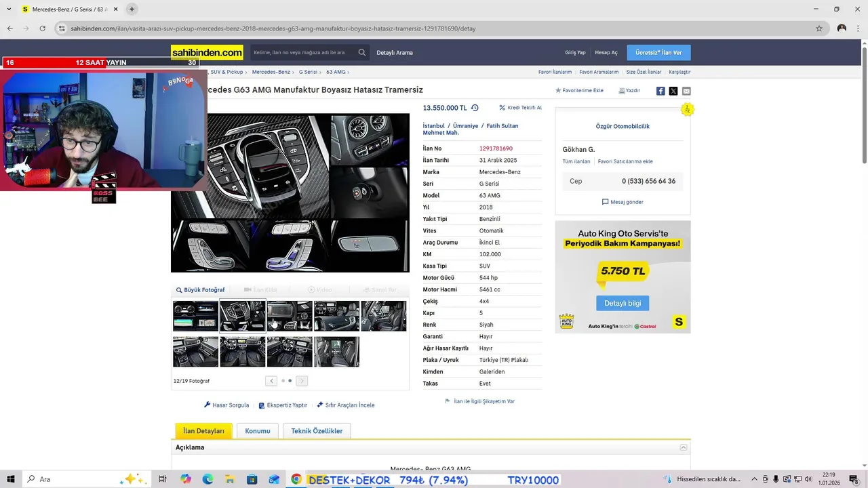The width and height of the screenshot is (868, 488).
Task: Click the search magnifier icon in header
Action: click(x=362, y=52)
